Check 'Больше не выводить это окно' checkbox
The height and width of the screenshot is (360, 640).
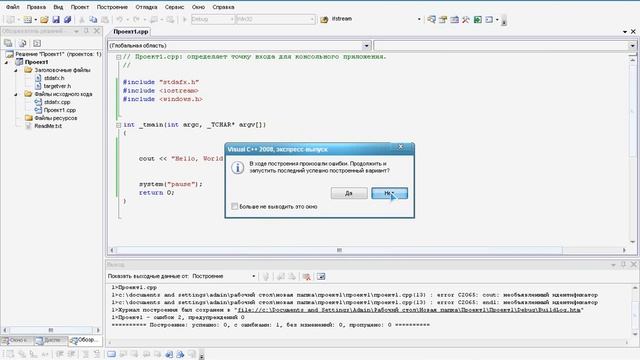click(x=234, y=207)
